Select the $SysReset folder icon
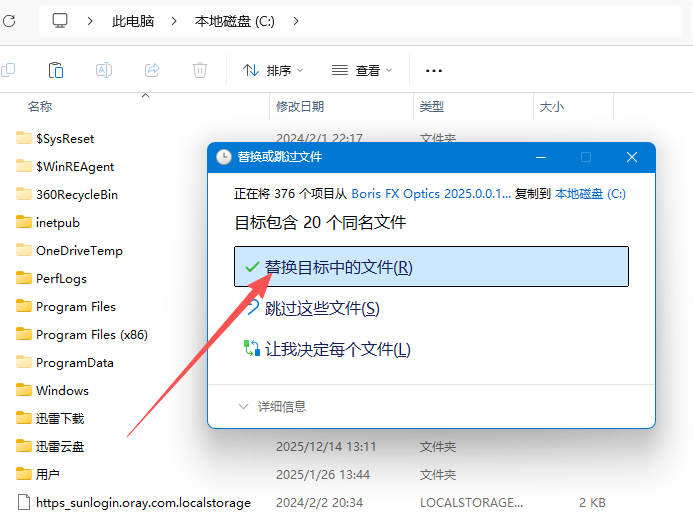The width and height of the screenshot is (693, 512). (24, 138)
